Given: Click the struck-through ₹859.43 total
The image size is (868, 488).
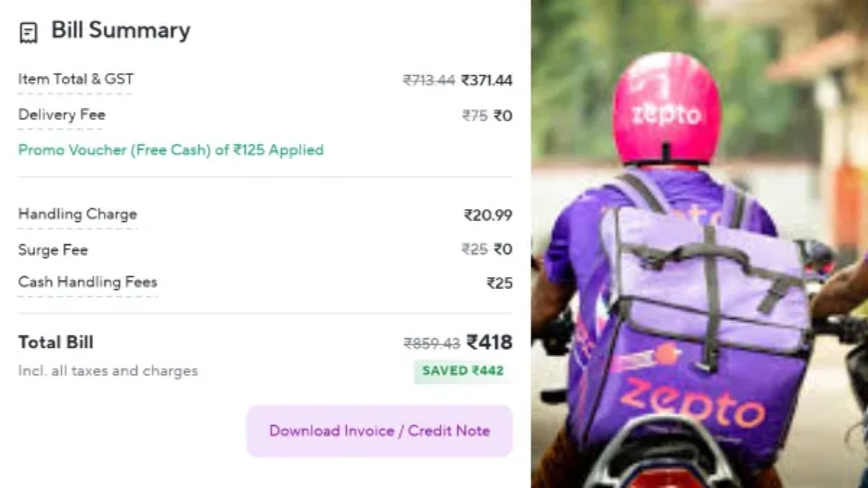Looking at the screenshot, I should click(431, 343).
